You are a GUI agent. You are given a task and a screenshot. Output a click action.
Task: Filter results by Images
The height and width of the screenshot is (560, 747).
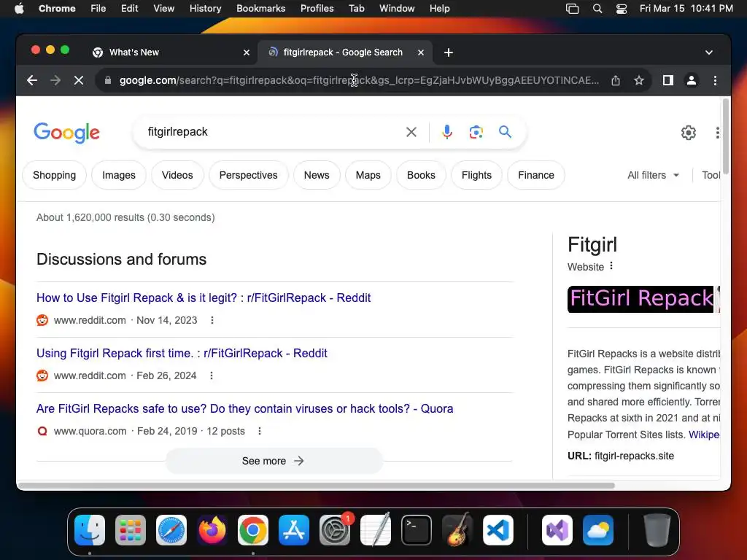point(119,175)
